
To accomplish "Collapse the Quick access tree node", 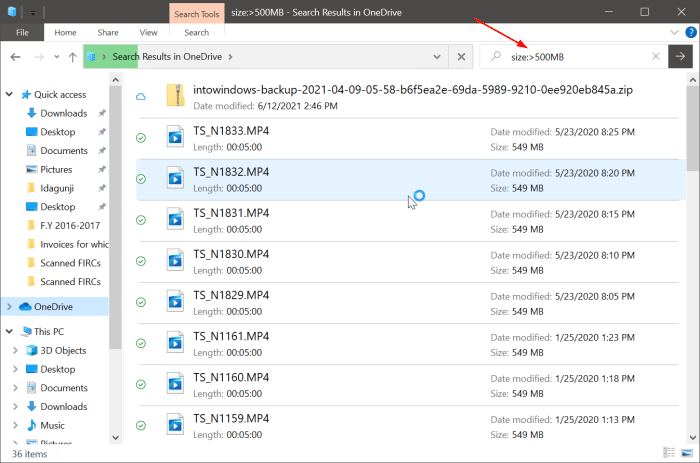I will coord(9,94).
